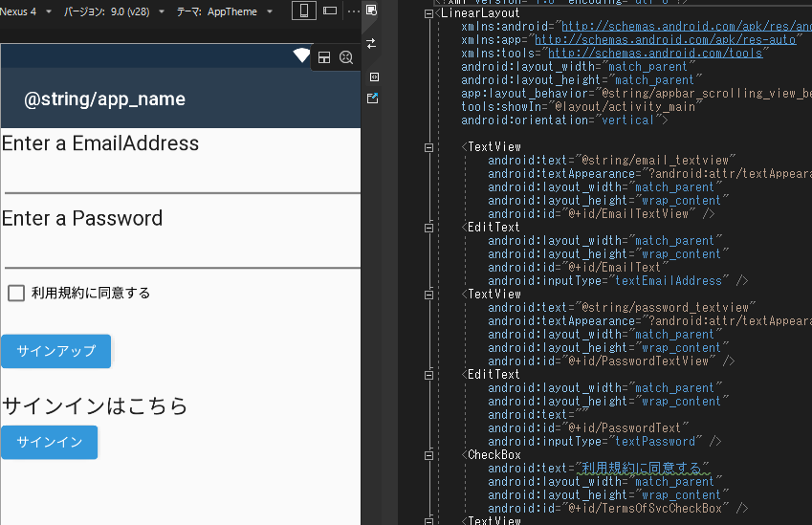Click the LinearLayout tag name in XML
Viewport: 812px width, 525px height.
click(x=479, y=13)
